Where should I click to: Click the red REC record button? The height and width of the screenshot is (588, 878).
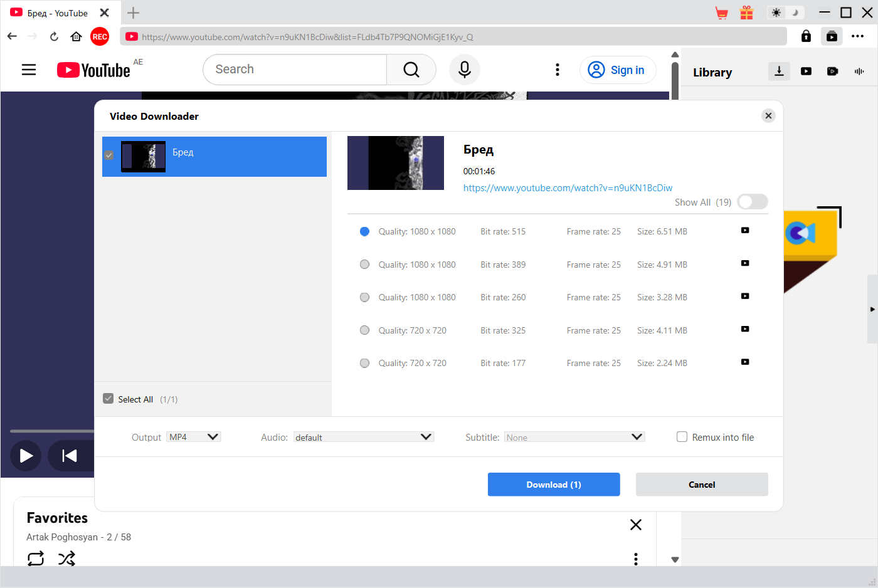[x=100, y=36]
